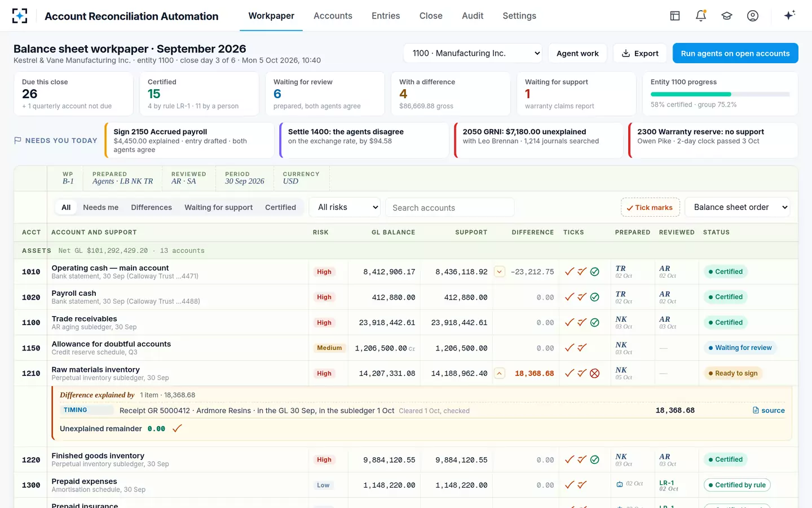Click the green certified check on Operating cash row
The image size is (812, 508).
(594, 271)
